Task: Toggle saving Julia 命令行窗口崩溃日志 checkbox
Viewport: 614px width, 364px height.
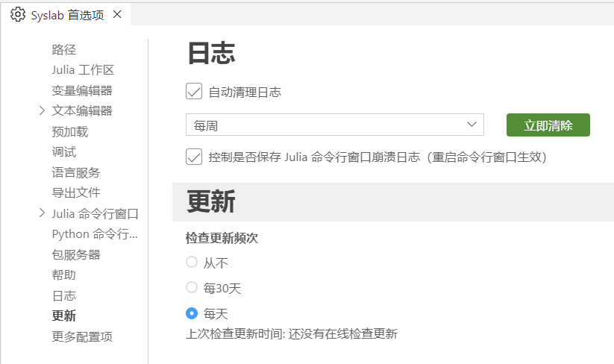Action: 194,157
